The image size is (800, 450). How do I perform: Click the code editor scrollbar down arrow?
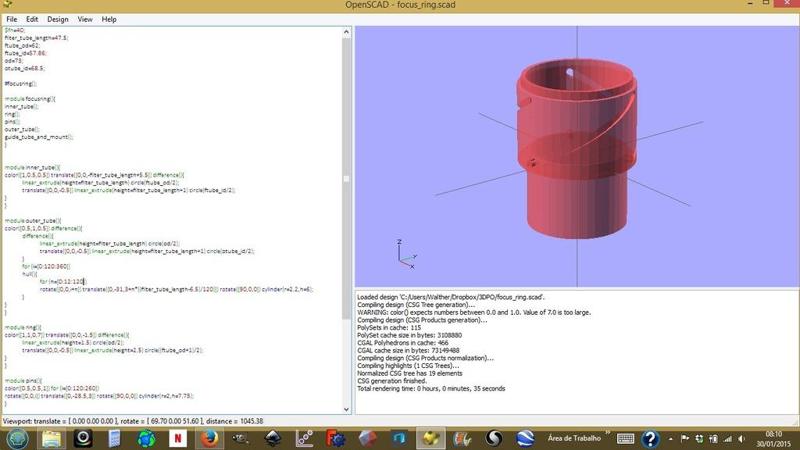point(347,409)
